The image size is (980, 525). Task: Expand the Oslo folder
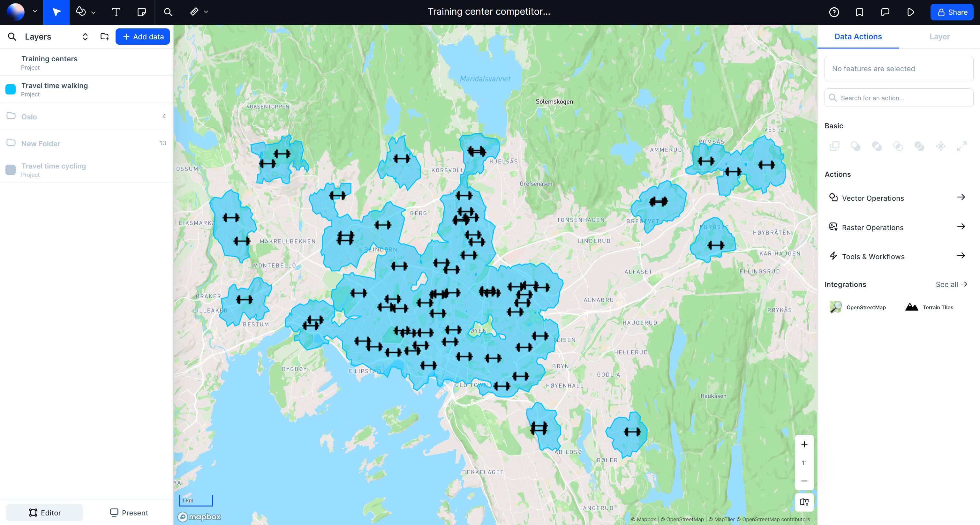pyautogui.click(x=11, y=116)
